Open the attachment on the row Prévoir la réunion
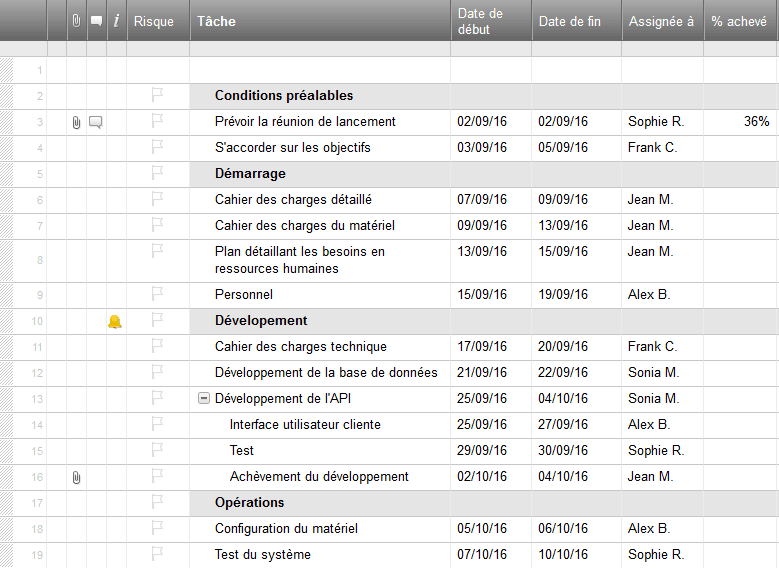779x568 pixels. click(x=76, y=122)
